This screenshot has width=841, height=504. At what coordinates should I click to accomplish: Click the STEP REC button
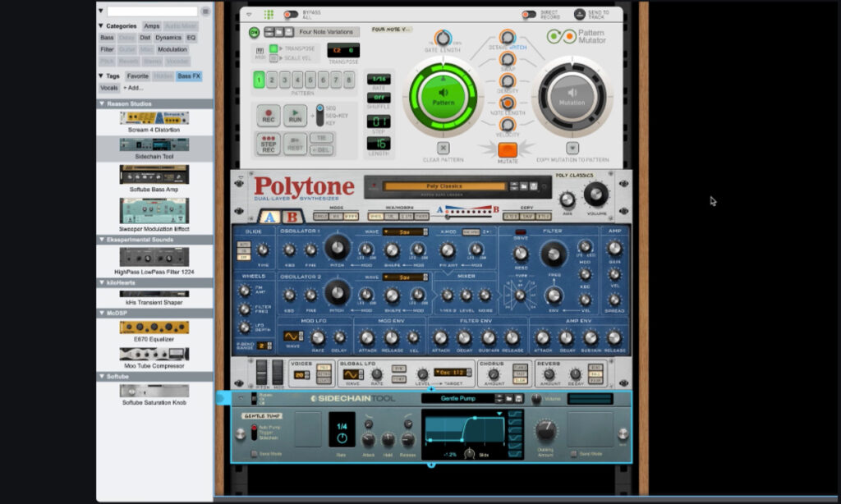pyautogui.click(x=269, y=144)
